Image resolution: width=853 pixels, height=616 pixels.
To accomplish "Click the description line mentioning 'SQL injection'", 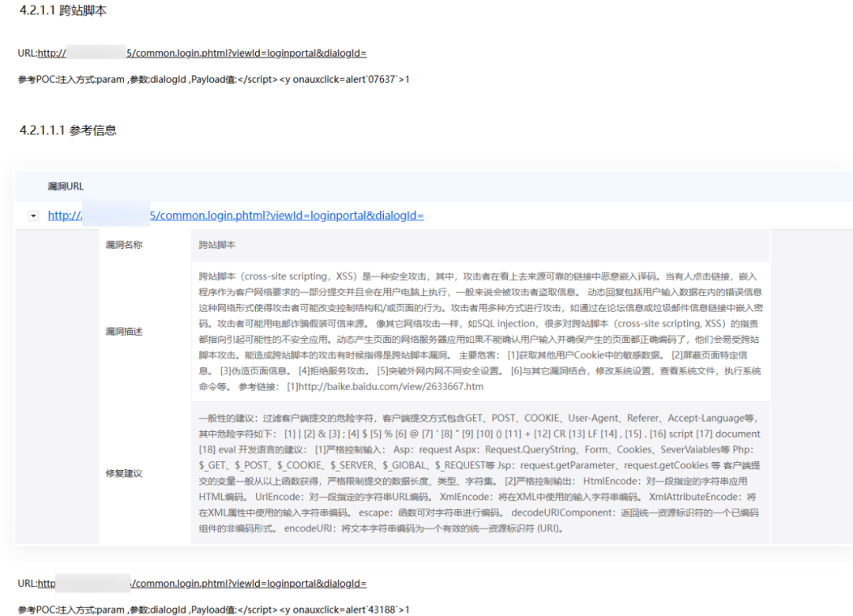I will click(479, 324).
